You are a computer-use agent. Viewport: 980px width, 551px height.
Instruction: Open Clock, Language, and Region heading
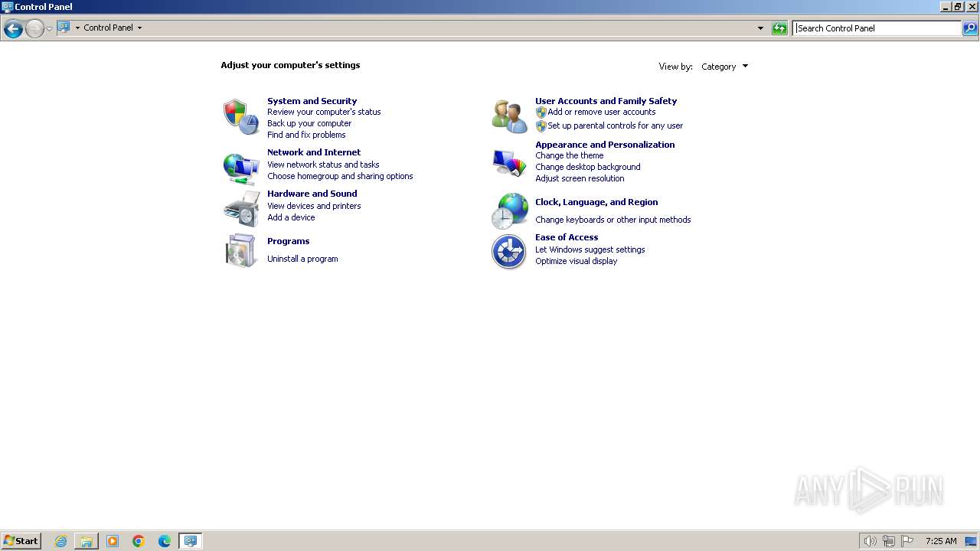(596, 202)
